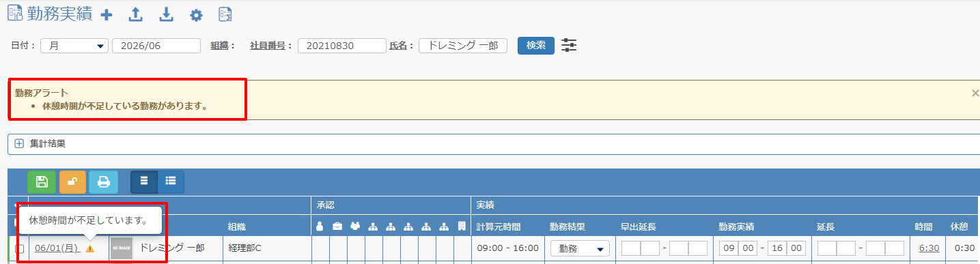The width and height of the screenshot is (980, 264).
Task: Click the 09:00 - 16:00 計算元時間 cell
Action: click(508, 248)
